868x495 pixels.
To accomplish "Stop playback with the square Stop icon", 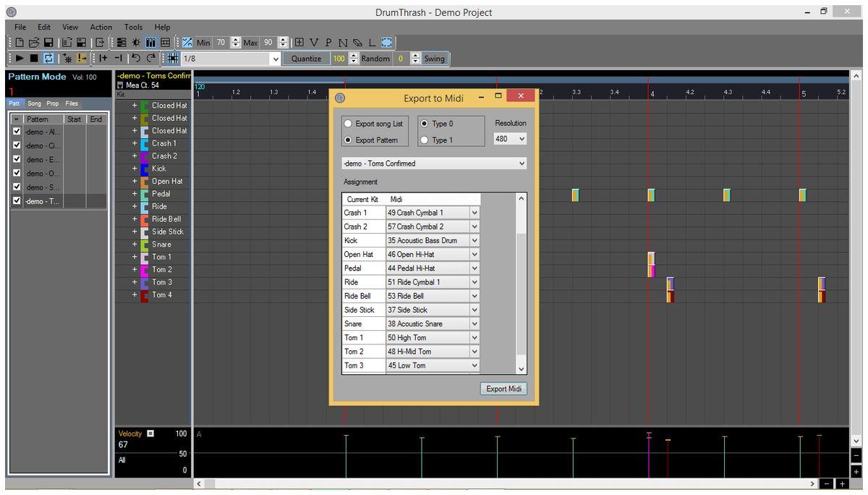I will 34,59.
